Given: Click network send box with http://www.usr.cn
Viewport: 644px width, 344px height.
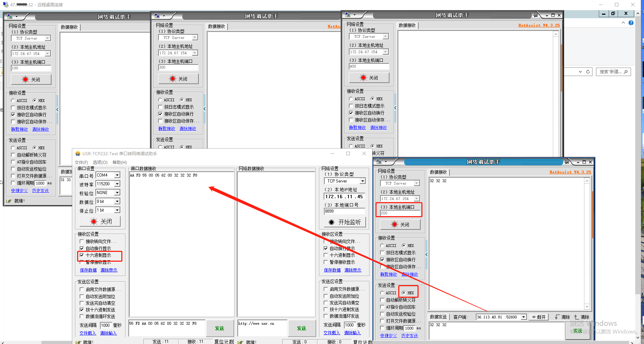Looking at the screenshot, I should point(262,328).
